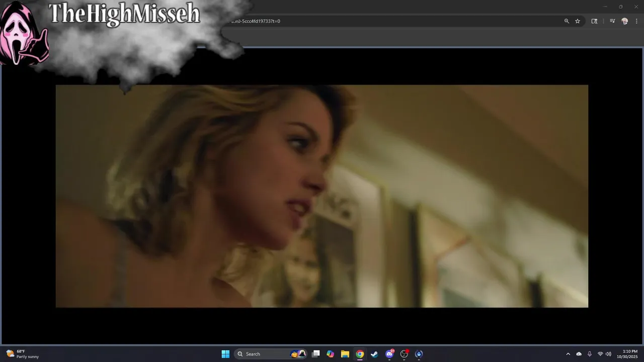Open Task View from the taskbar
Viewport: 644px width, 362px height.
[x=316, y=354]
